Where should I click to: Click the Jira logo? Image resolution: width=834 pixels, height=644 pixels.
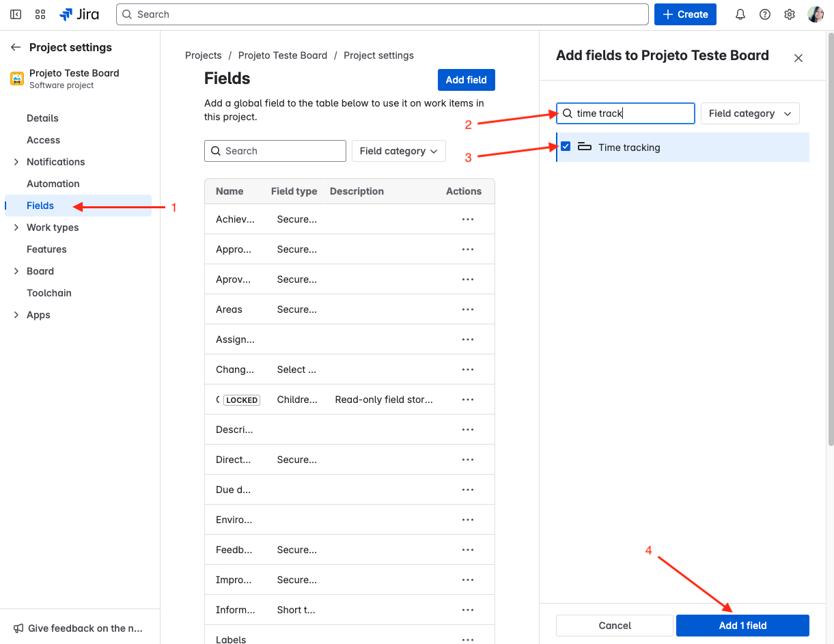(80, 14)
